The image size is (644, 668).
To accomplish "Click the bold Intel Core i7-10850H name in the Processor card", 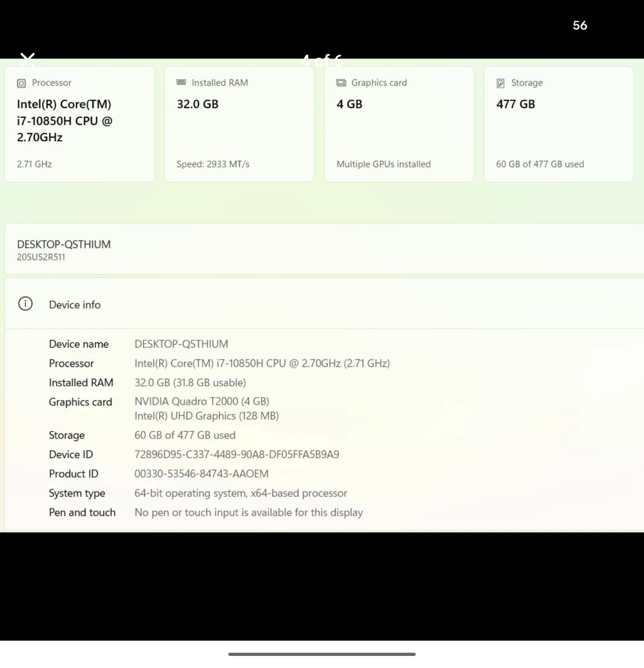I will tap(65, 121).
